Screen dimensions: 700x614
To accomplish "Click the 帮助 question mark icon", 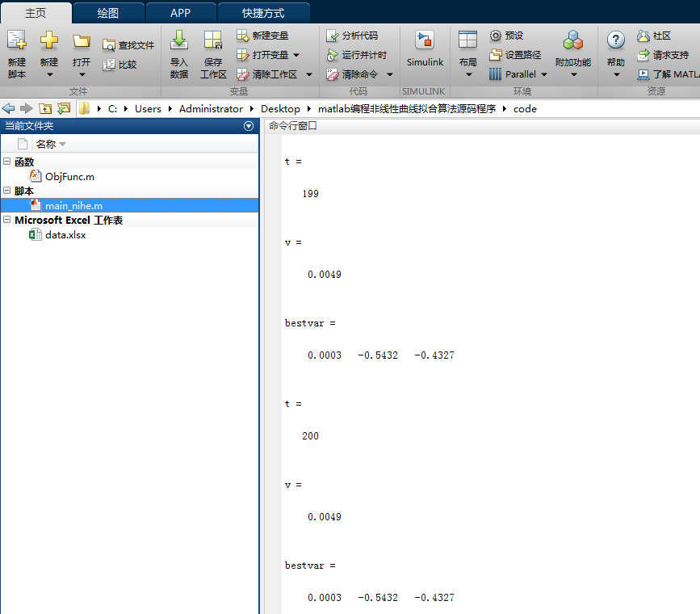I will [x=615, y=40].
